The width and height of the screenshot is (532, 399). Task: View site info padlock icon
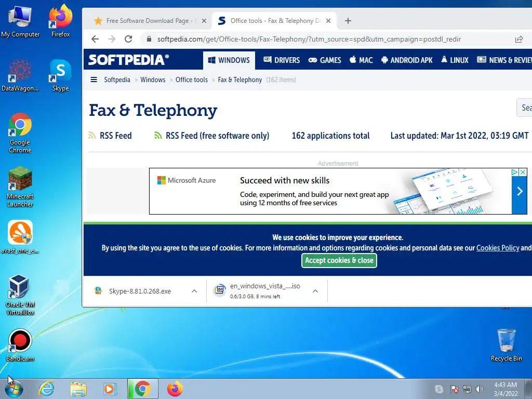point(149,39)
